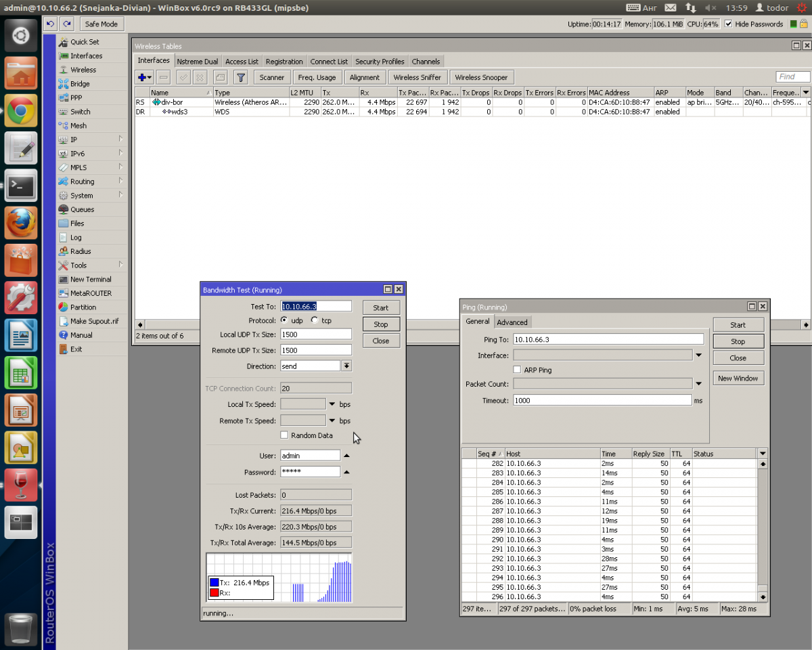Enable the ARP Ping checkbox
This screenshot has height=650, width=812.
pos(517,370)
